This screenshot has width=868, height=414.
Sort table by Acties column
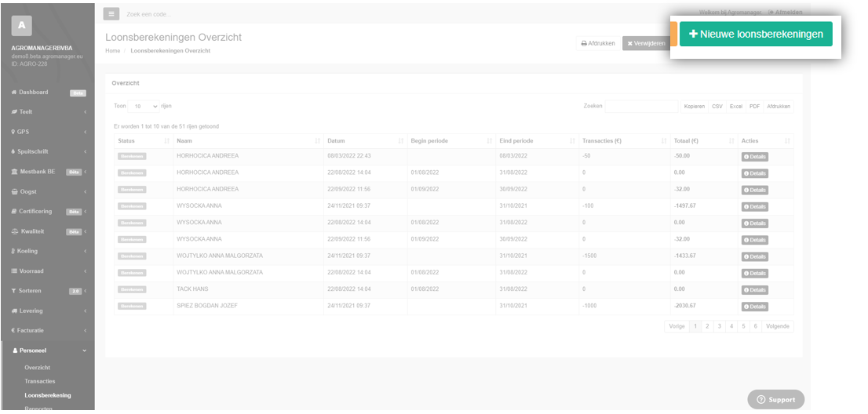click(766, 141)
